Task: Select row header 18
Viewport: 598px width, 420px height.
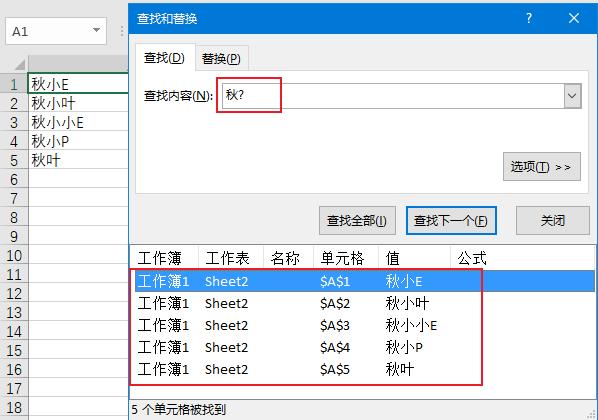Action: (x=14, y=407)
